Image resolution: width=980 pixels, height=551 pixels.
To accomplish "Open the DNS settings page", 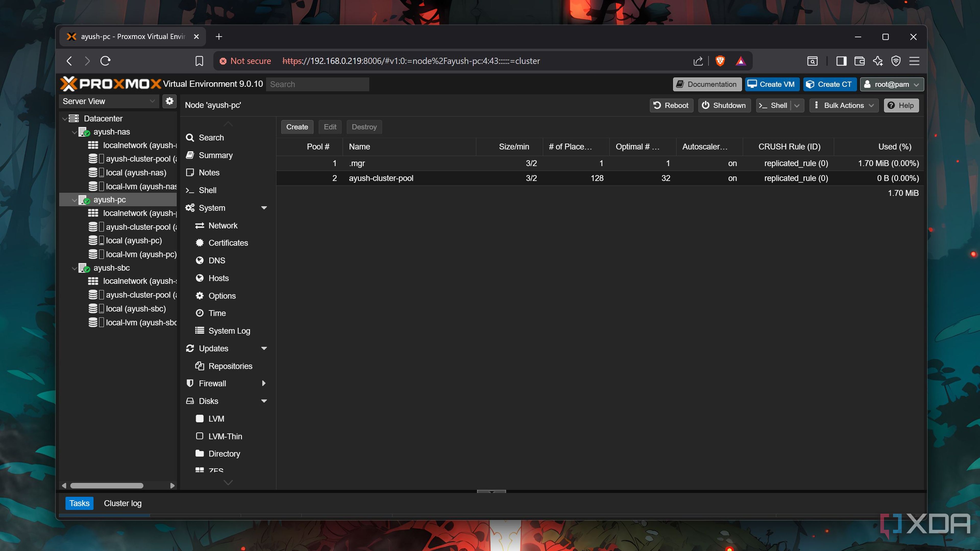I will click(x=216, y=260).
